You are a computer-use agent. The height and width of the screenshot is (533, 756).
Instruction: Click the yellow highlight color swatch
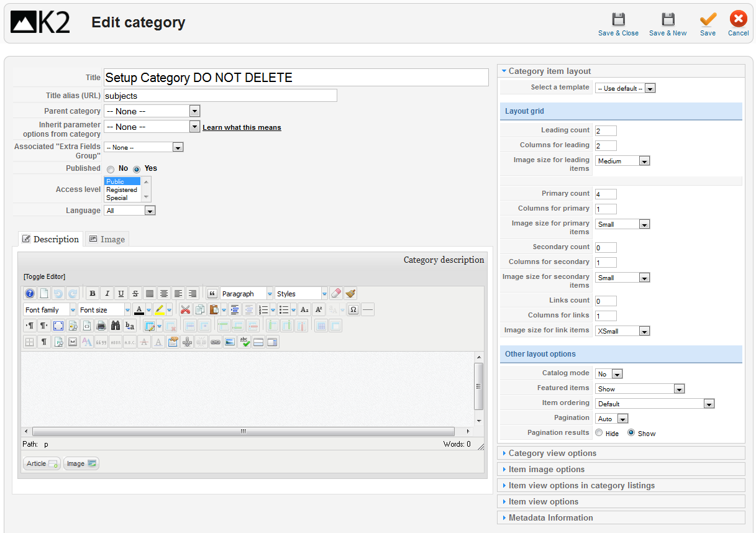pyautogui.click(x=160, y=309)
